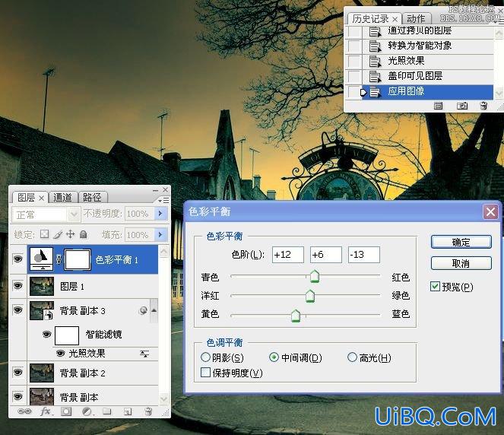Open the 填充 fill slider arrow
Image resolution: width=504 pixels, height=435 pixels.
click(x=160, y=235)
